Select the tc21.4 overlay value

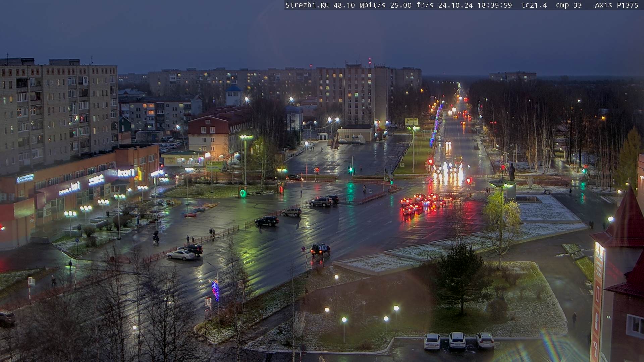[x=534, y=5]
